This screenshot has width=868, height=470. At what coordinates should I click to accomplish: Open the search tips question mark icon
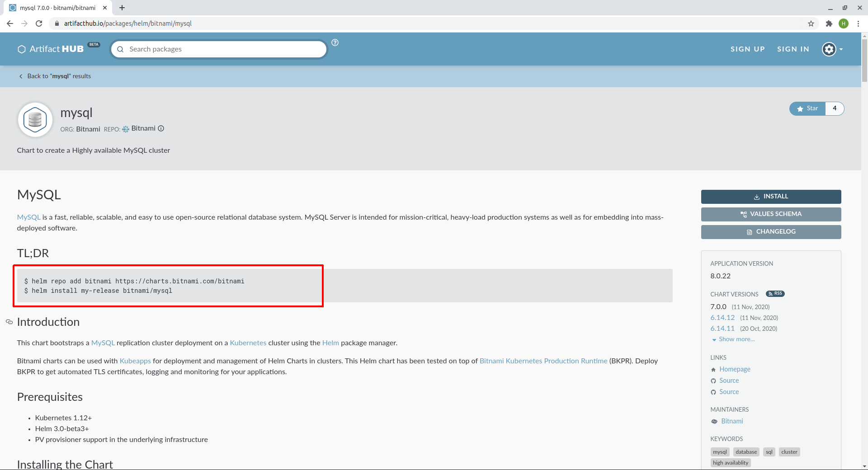click(335, 42)
